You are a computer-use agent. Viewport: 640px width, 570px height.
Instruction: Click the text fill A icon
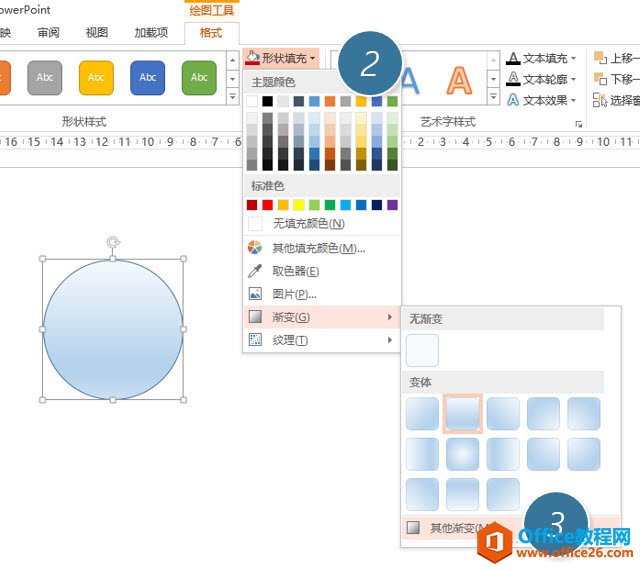pos(513,58)
